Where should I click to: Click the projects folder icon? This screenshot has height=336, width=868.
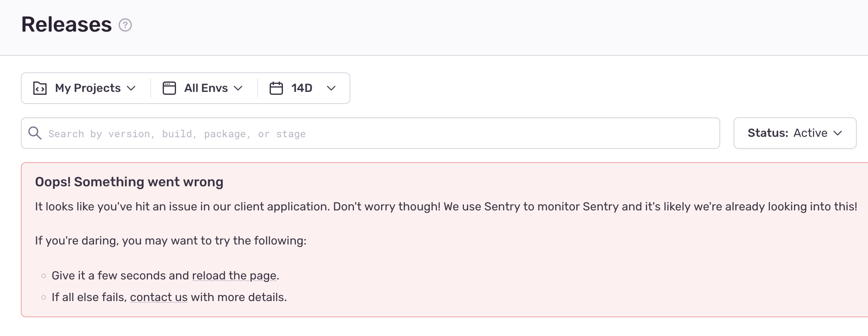(39, 88)
